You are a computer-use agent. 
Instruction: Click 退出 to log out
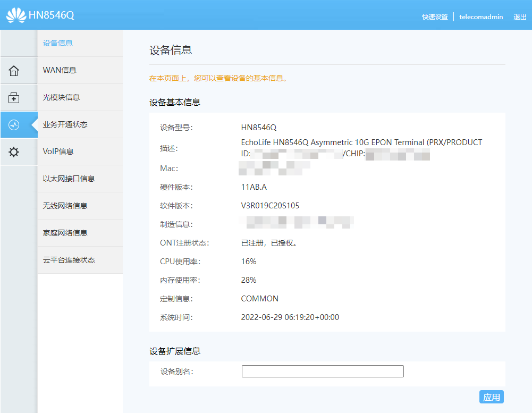click(520, 17)
